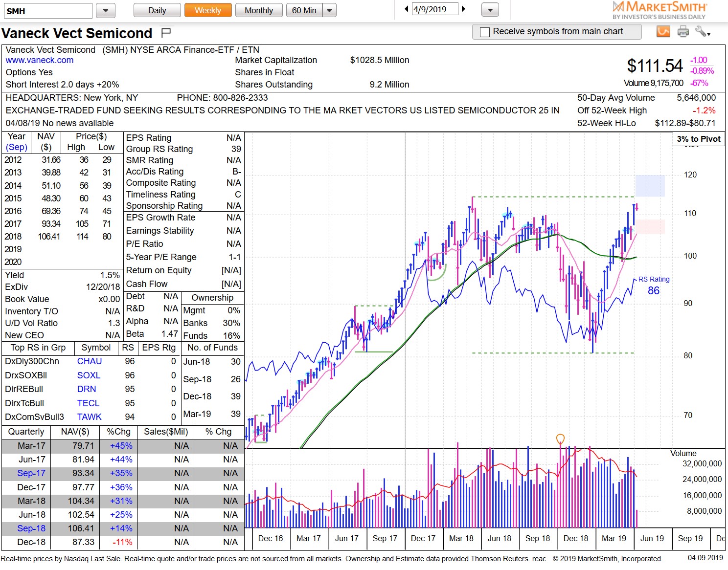Step back to the previous date arrow
The height and width of the screenshot is (570, 728).
(406, 9)
